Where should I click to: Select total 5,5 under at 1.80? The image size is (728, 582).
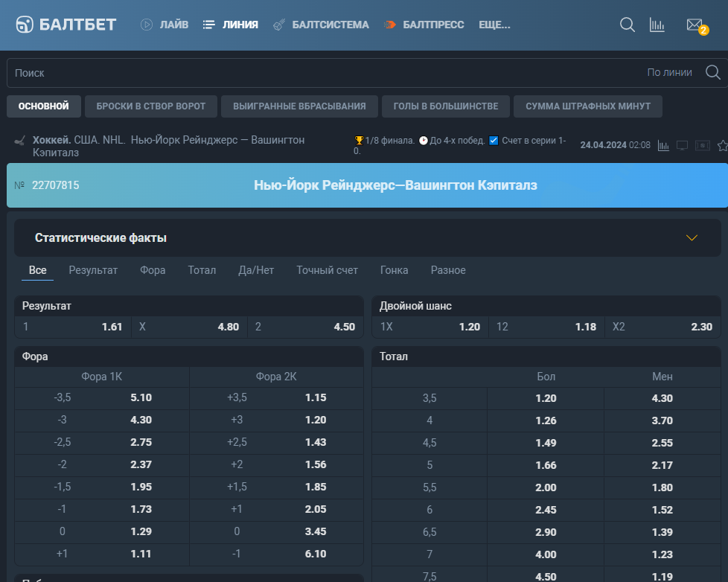[x=662, y=487]
